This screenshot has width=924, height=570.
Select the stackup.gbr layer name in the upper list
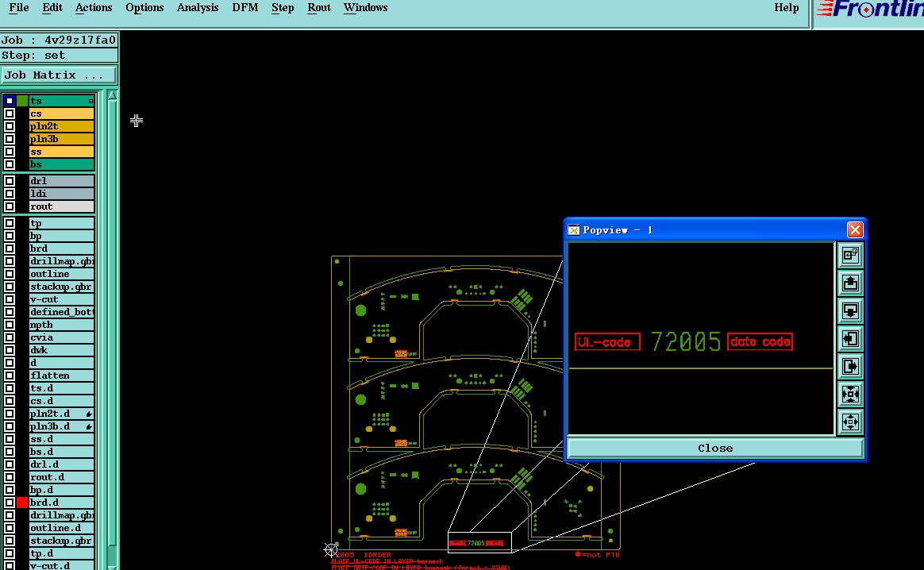coord(61,287)
